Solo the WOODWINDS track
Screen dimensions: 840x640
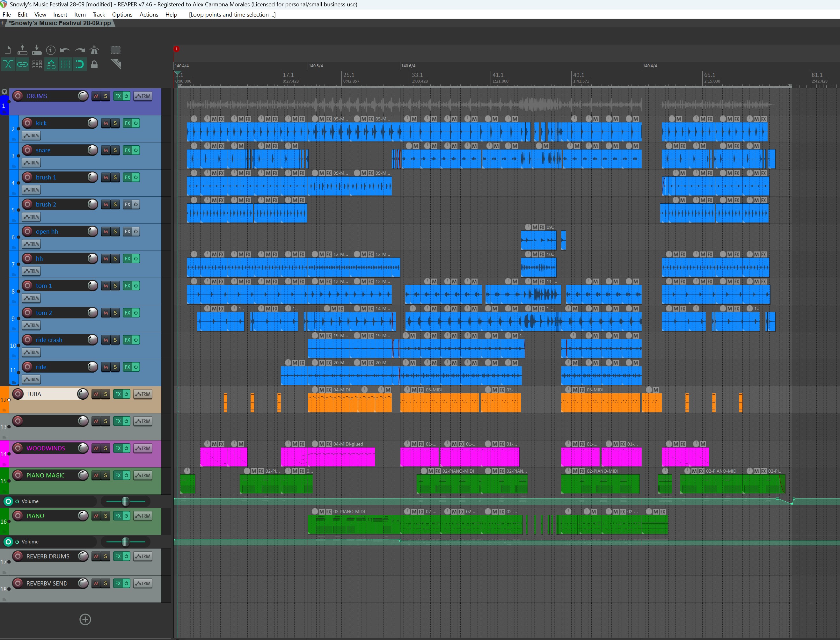pyautogui.click(x=106, y=448)
